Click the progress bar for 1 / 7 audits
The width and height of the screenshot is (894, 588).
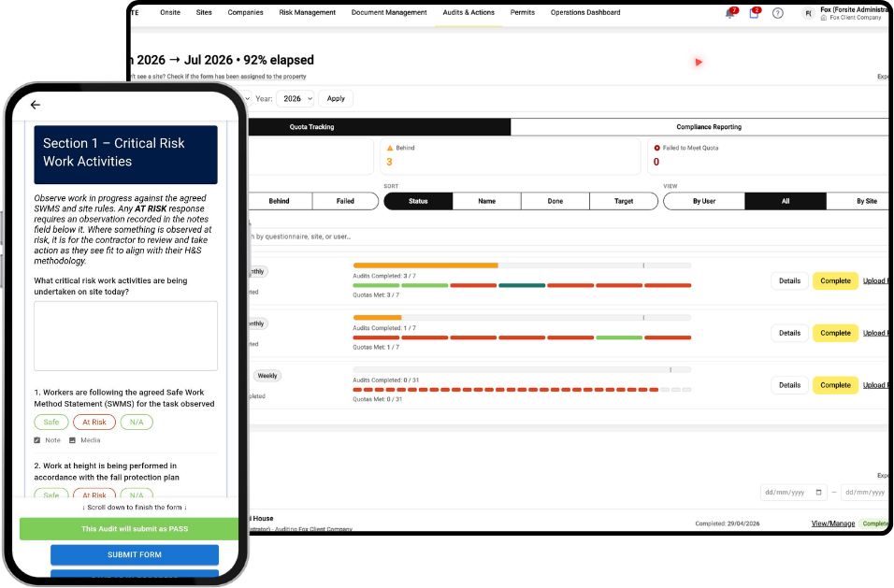tap(522, 318)
